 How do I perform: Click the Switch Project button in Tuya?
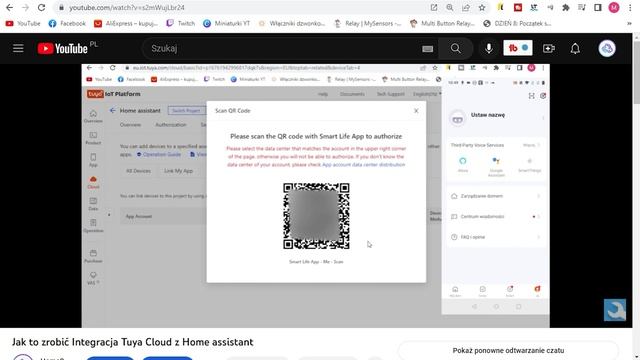pyautogui.click(x=186, y=111)
